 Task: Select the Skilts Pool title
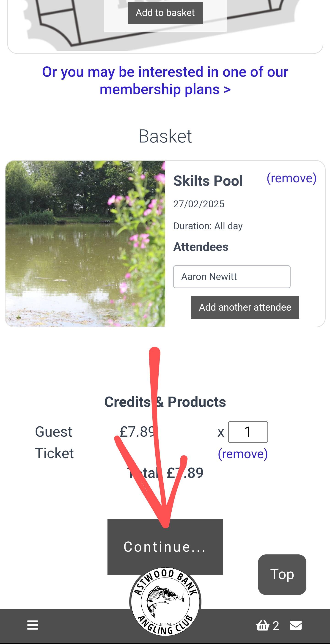point(208,181)
